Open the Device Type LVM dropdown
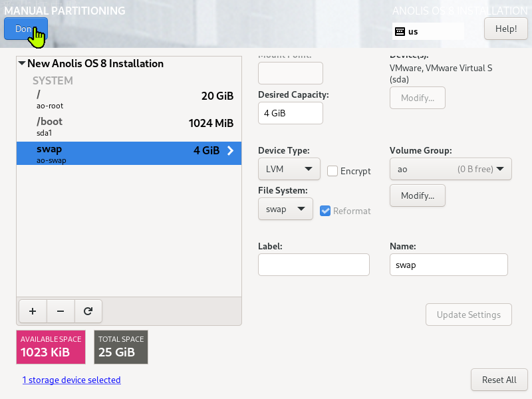This screenshot has height=399, width=532. [289, 169]
